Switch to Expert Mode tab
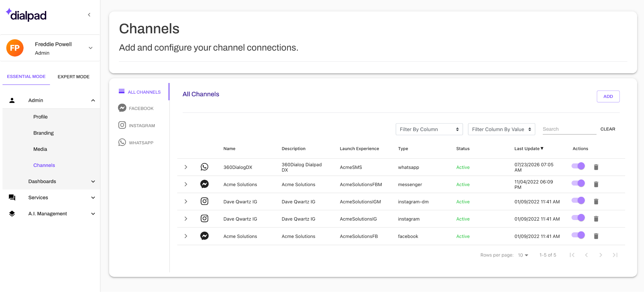This screenshot has width=644, height=292. 74,77
